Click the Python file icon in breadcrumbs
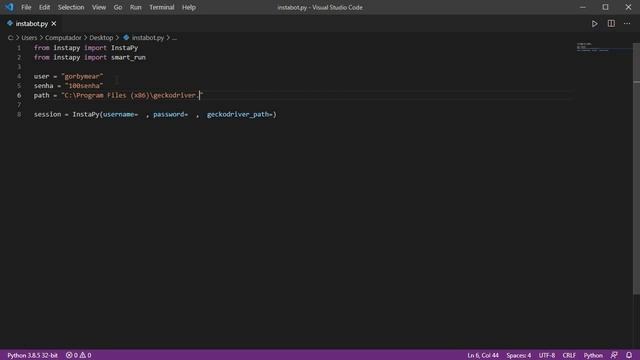The height and width of the screenshot is (360, 640). pyautogui.click(x=126, y=38)
